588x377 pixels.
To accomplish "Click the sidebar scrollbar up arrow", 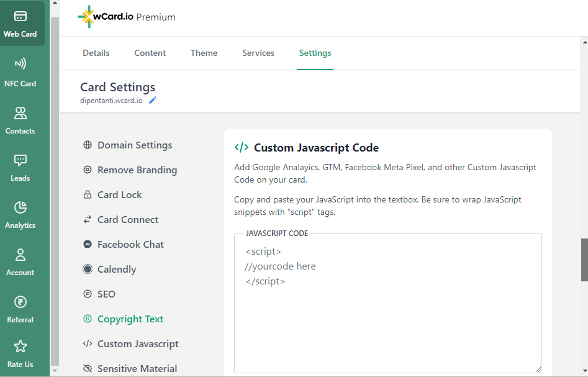I will coord(55,3).
